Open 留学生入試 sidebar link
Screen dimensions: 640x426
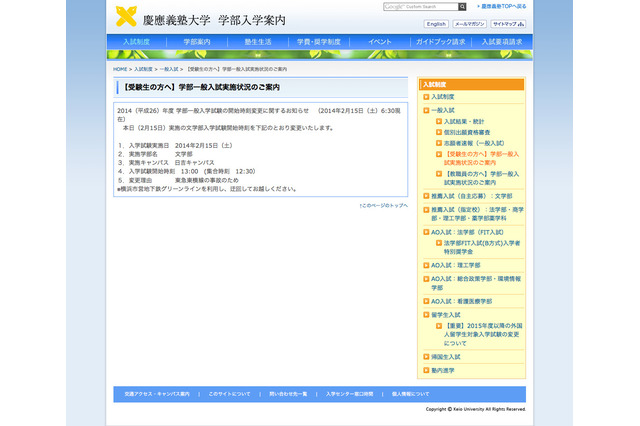pos(446,315)
